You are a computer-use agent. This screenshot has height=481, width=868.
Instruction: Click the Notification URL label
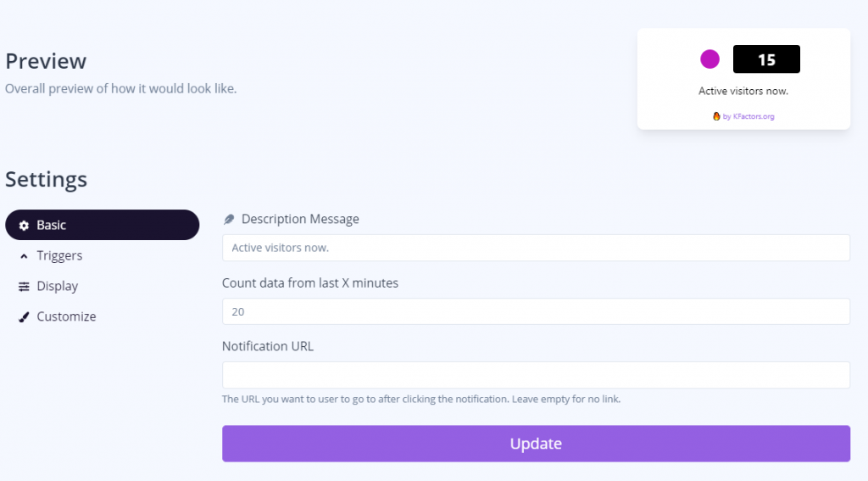point(267,346)
